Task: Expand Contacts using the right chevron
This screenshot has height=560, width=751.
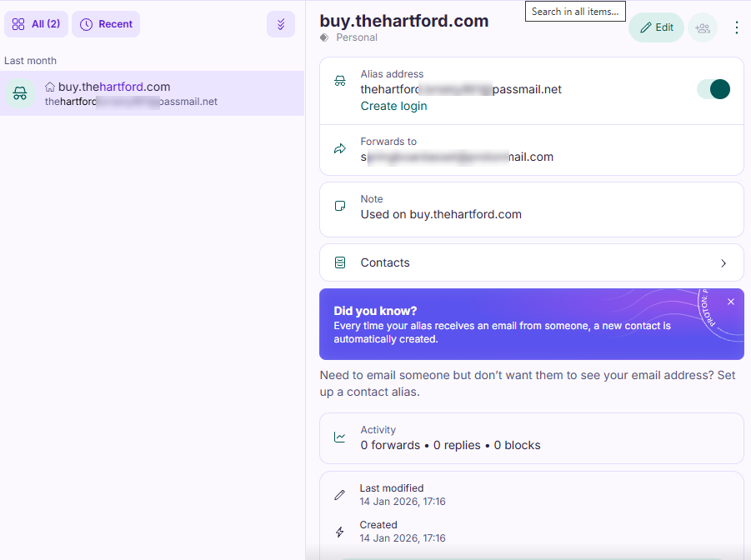Action: tap(723, 263)
